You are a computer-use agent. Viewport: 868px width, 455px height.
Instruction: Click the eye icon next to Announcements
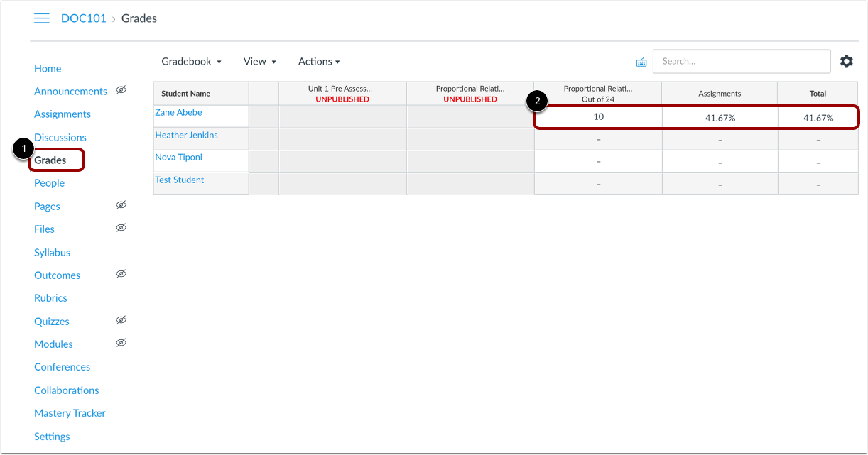point(121,90)
